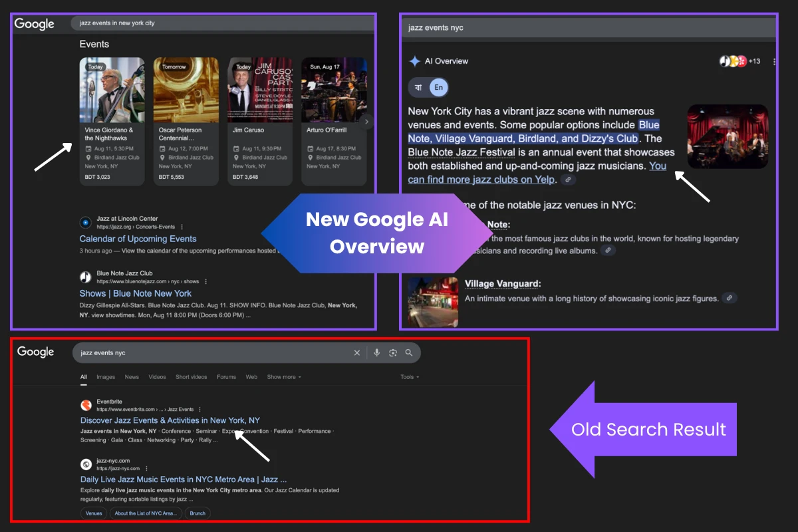
Task: Open 'Calendar of Upcoming Events' result
Action: pos(138,239)
